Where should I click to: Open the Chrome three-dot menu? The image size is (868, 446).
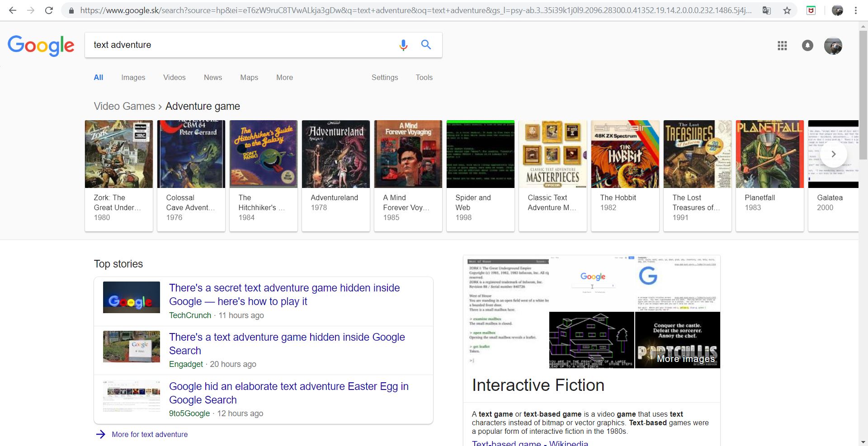click(856, 10)
